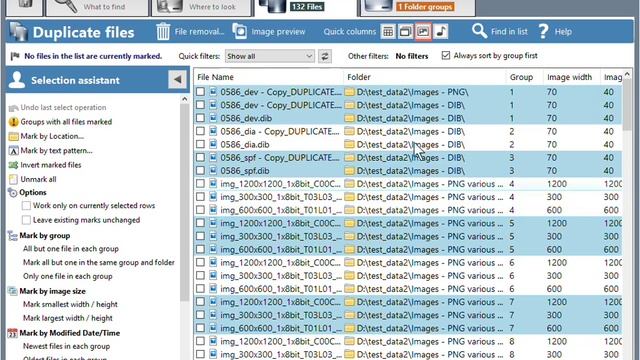Click the Duplicate files header icon
The width and height of the screenshot is (640, 360).
[x=18, y=32]
